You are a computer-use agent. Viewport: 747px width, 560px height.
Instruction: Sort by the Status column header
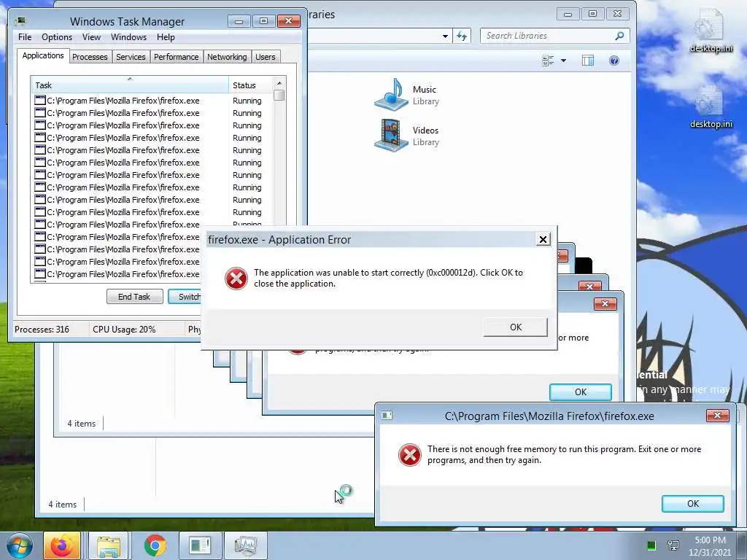[249, 85]
